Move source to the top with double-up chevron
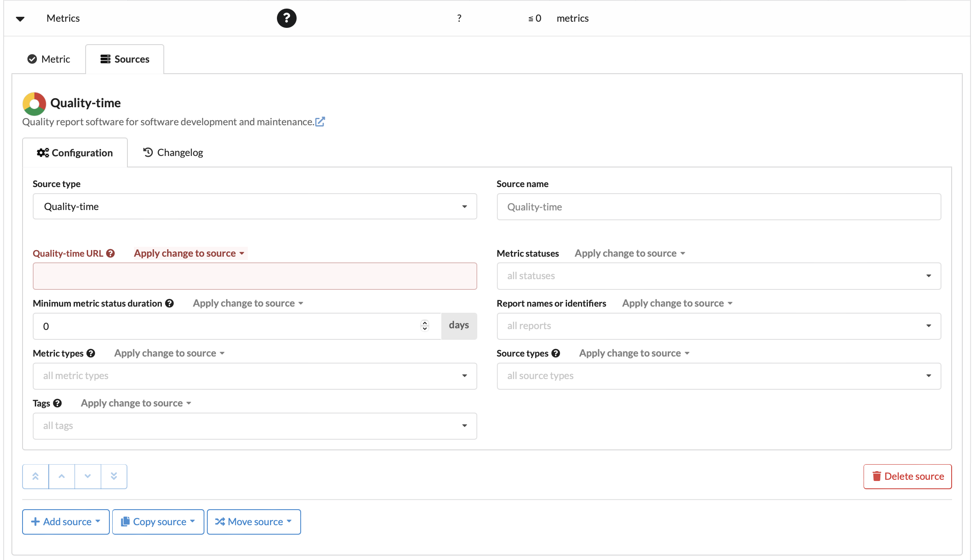975x560 pixels. click(x=36, y=476)
